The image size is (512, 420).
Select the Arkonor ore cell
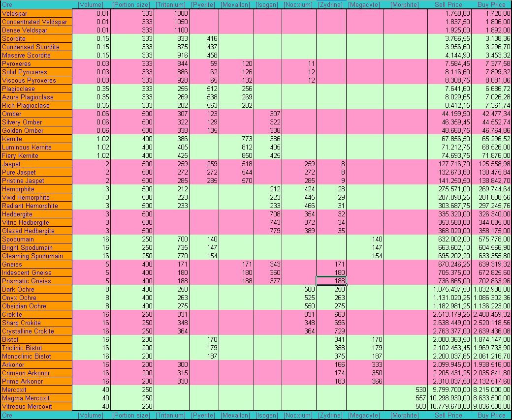click(x=36, y=365)
